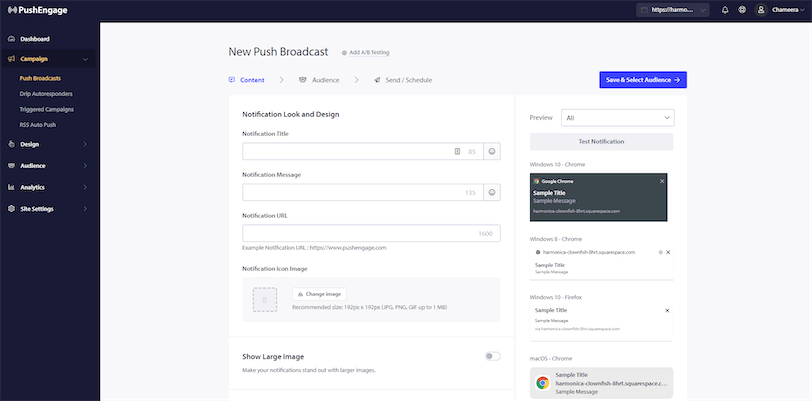Screen dimensions: 812x401
Task: Open the Dashboard icon in sidebar
Action: click(11, 39)
